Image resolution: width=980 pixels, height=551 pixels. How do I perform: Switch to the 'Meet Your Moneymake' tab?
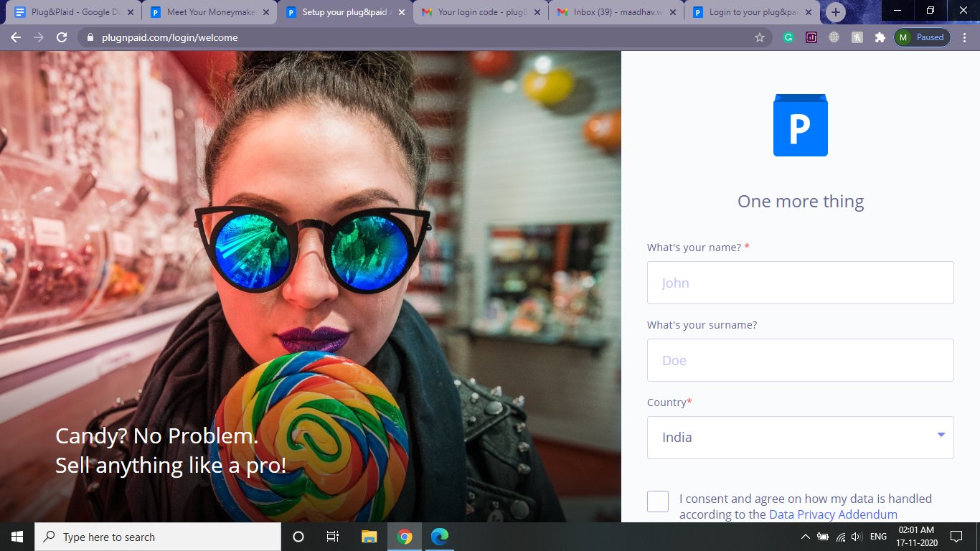(x=209, y=12)
